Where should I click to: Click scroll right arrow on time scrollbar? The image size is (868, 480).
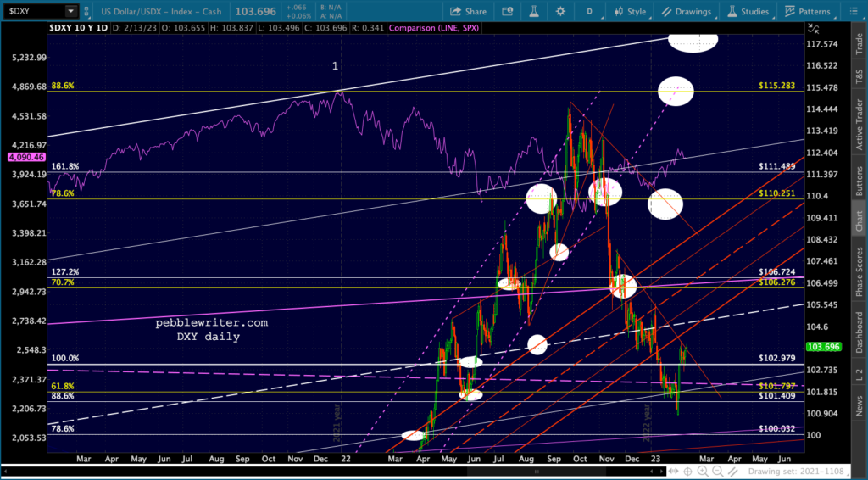[x=663, y=472]
